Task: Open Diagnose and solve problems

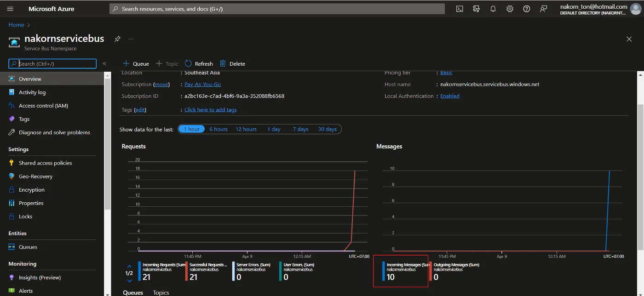Action: tap(54, 132)
